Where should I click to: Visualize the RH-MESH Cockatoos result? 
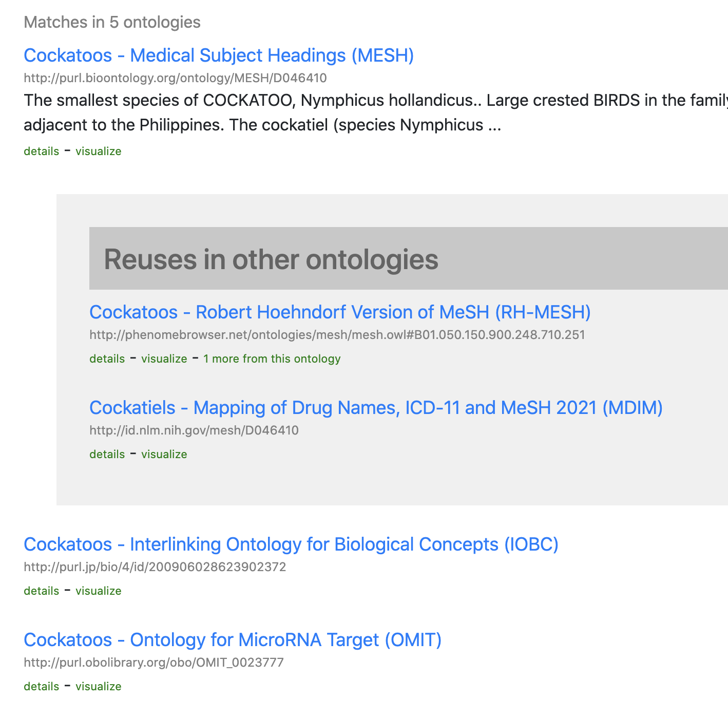tap(164, 359)
